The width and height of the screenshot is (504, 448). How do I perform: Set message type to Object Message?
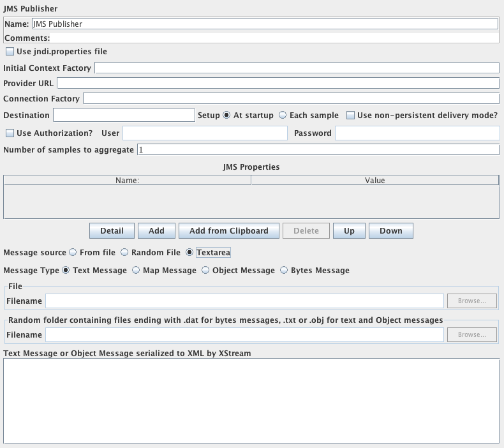point(205,271)
